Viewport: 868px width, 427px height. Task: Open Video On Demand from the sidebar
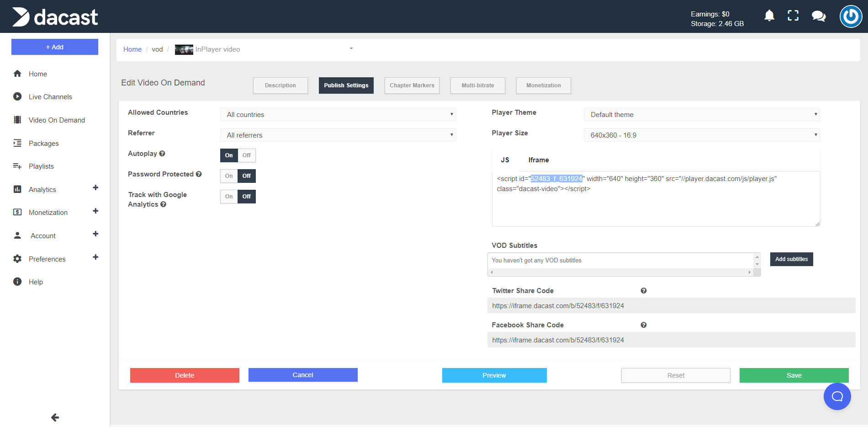coord(56,120)
